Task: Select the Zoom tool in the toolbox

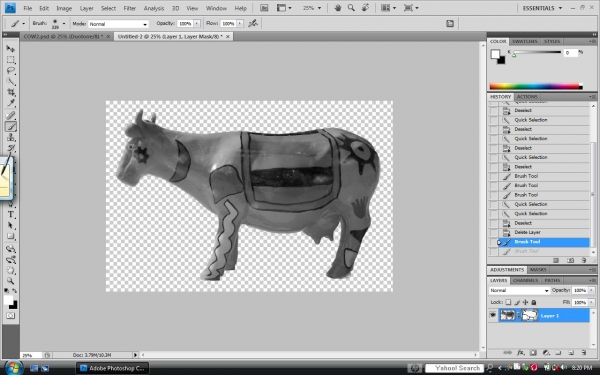Action: (x=11, y=280)
